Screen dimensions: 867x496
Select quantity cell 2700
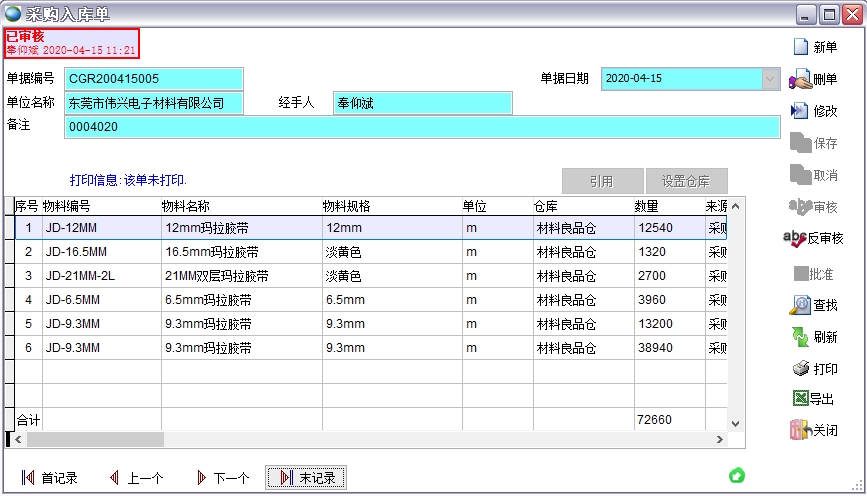670,275
